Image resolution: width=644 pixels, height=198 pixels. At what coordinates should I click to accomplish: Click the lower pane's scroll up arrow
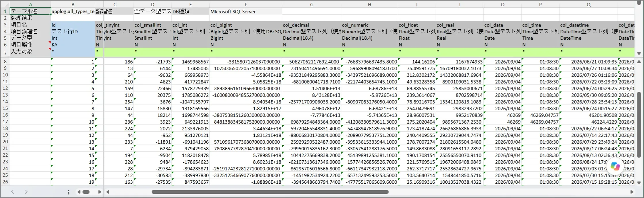click(639, 61)
